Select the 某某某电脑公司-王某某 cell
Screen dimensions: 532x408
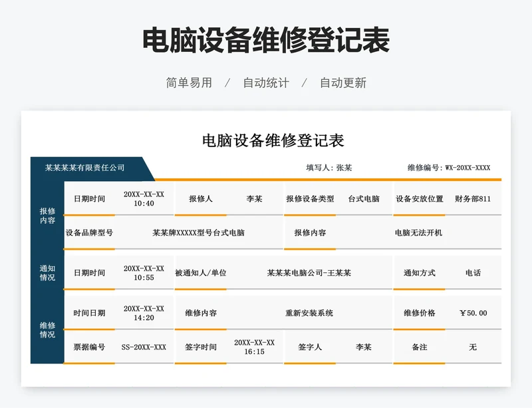(309, 273)
